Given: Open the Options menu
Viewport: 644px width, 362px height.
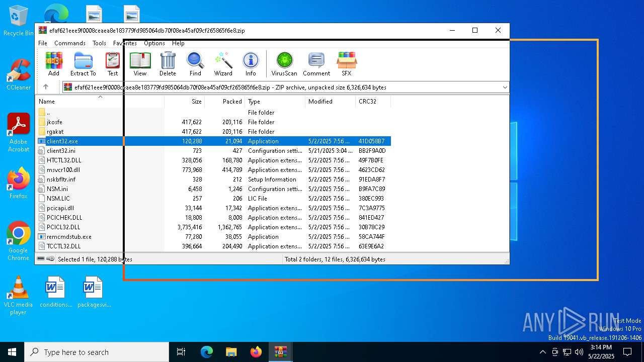Looking at the screenshot, I should 154,43.
